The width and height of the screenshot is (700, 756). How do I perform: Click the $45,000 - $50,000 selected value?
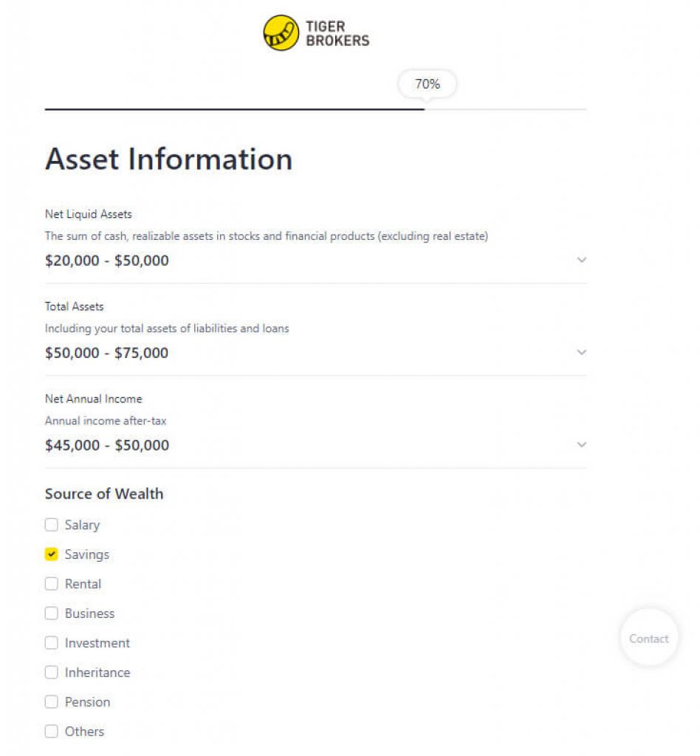pos(107,445)
